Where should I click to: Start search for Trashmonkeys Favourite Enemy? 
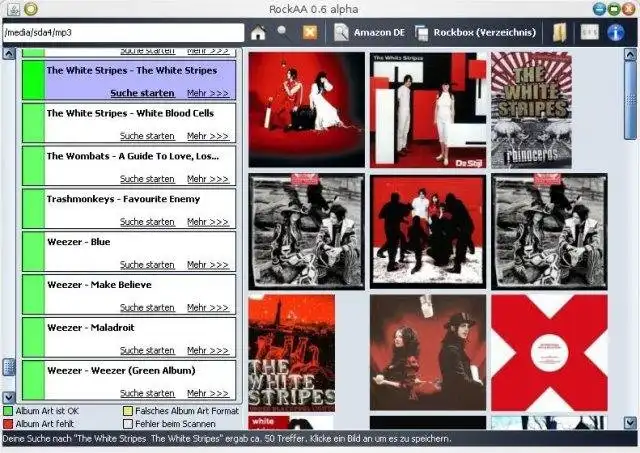pyautogui.click(x=147, y=222)
